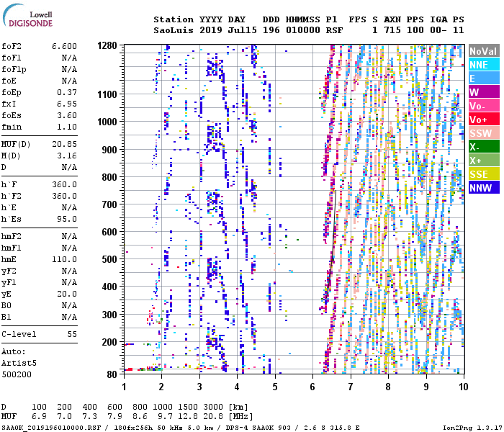Select the NNW dark blue swatch
Screen dimensions: 504x432
[x=484, y=188]
